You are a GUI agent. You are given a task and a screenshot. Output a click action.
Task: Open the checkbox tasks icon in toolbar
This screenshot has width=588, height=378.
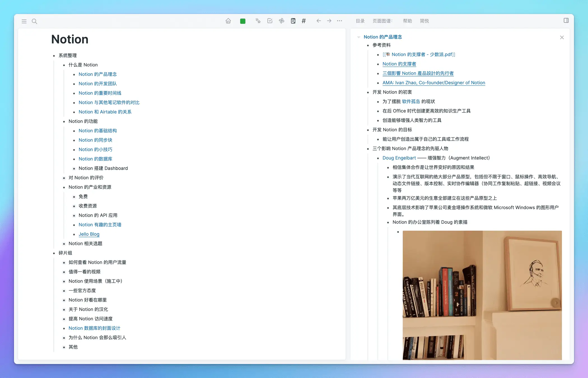[x=270, y=21]
